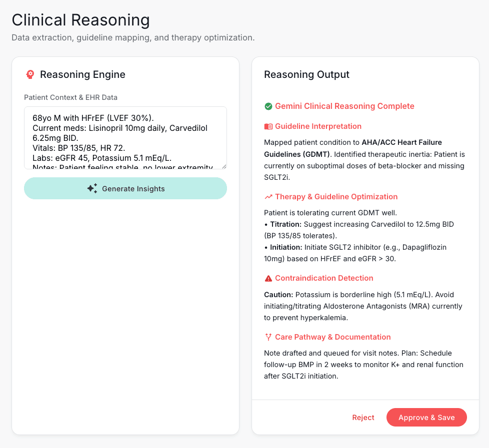Viewport: 489px width, 448px height.
Task: Click the Generate Insights button
Action: point(125,188)
